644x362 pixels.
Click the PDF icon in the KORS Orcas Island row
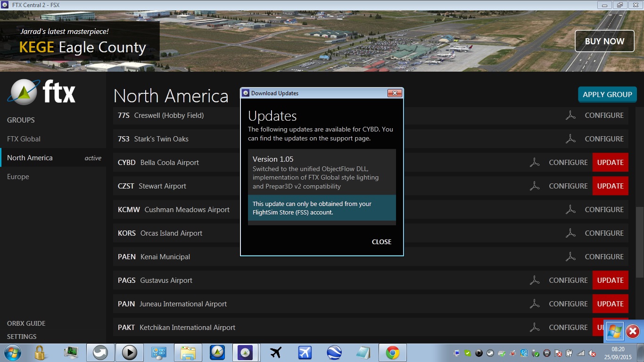(x=571, y=233)
